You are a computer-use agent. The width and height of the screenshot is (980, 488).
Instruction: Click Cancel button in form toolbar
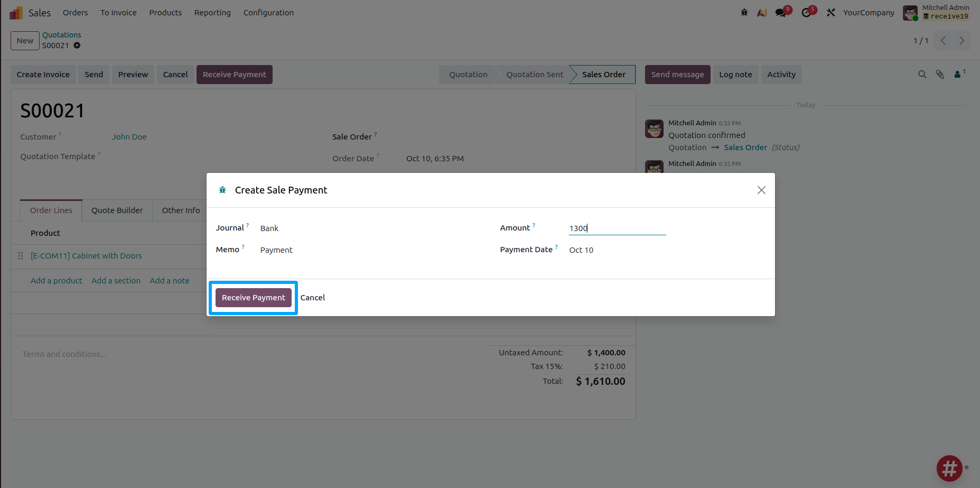175,75
